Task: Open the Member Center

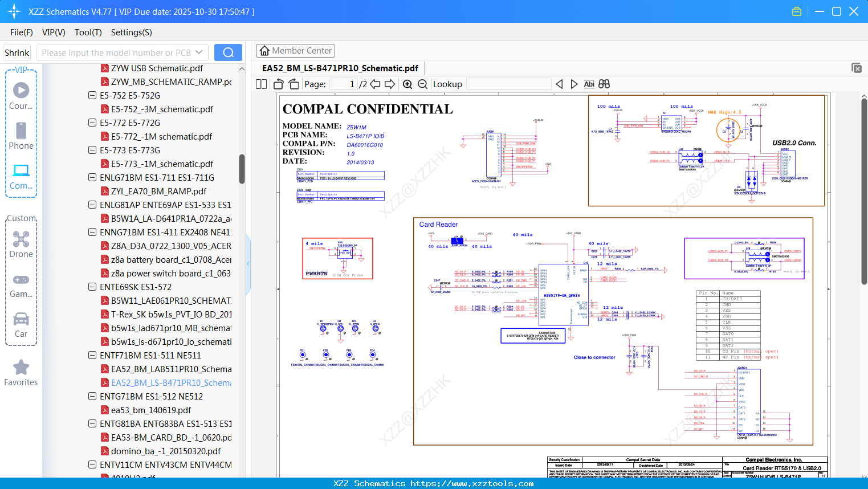Action: click(295, 51)
